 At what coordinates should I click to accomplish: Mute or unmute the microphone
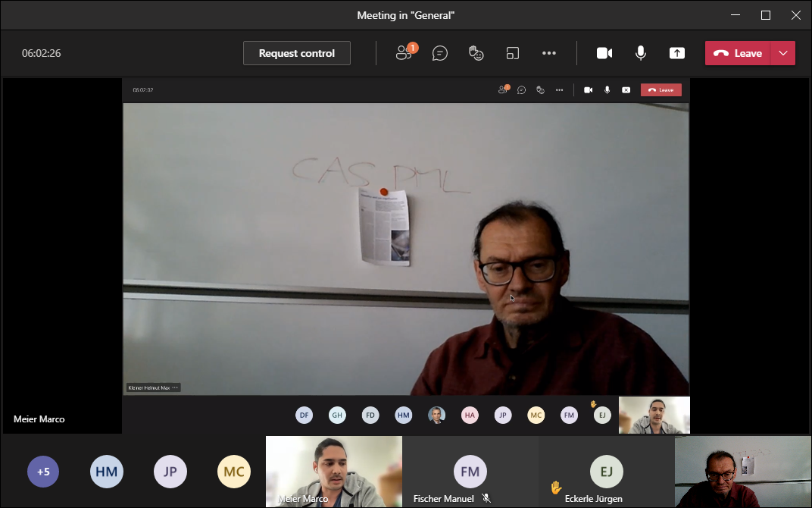(x=641, y=53)
